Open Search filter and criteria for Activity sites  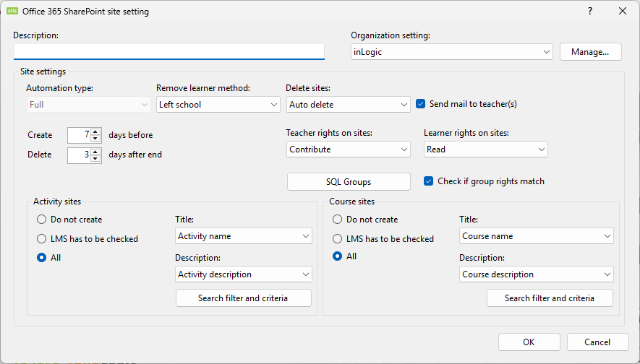pos(243,298)
